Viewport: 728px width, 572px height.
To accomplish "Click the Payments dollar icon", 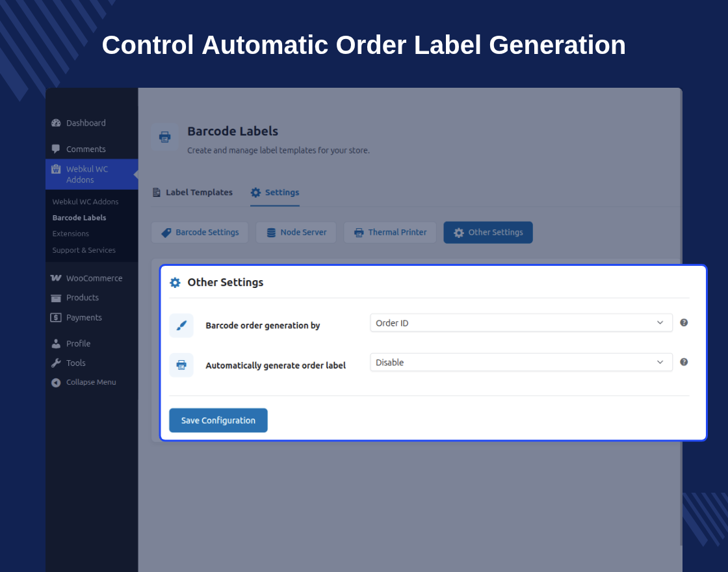I will 56,318.
